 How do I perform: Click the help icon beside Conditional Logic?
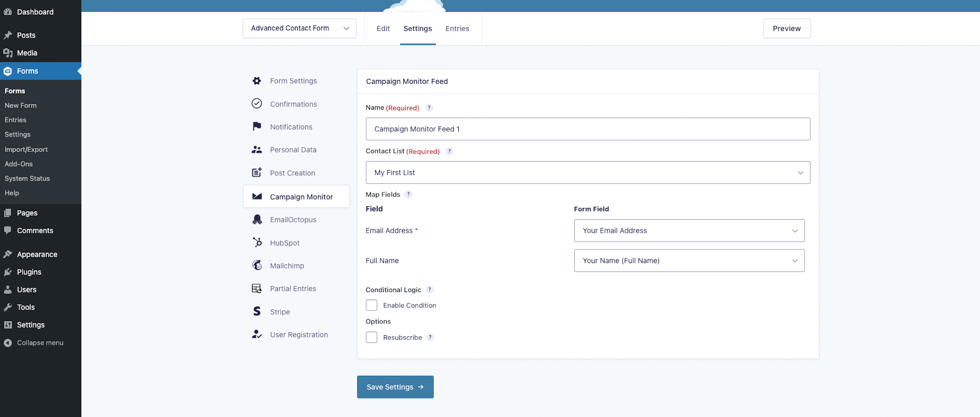[430, 290]
